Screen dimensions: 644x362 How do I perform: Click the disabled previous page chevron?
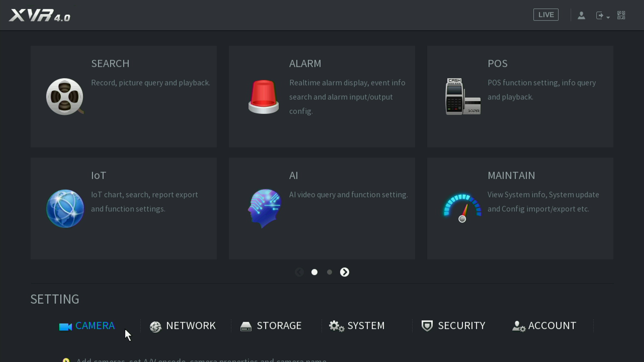click(x=299, y=272)
